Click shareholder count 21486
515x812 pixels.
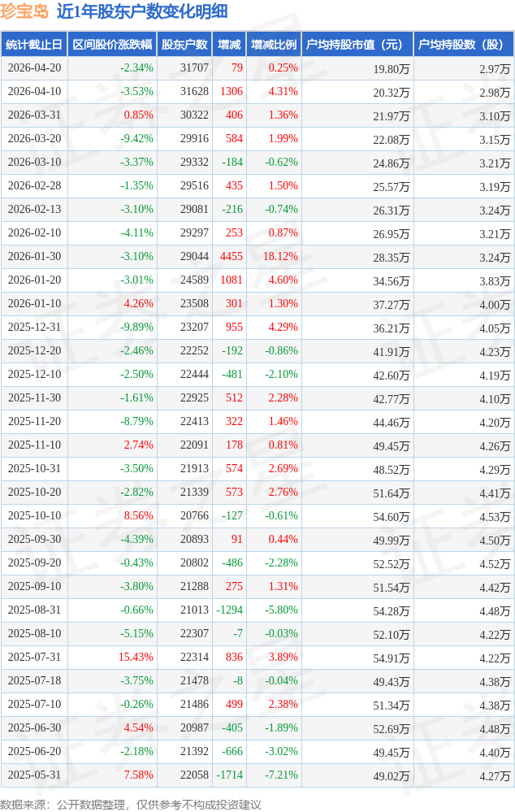point(195,704)
